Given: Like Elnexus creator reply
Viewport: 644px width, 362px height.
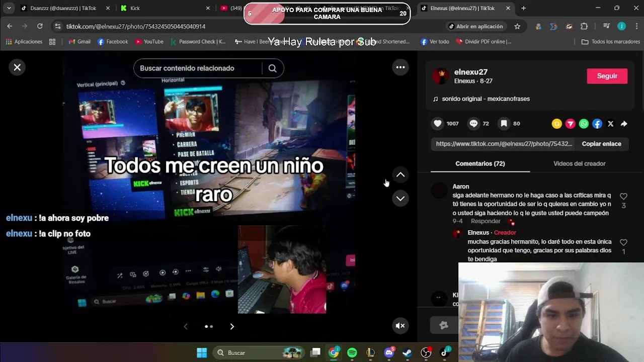Looking at the screenshot, I should point(623,242).
